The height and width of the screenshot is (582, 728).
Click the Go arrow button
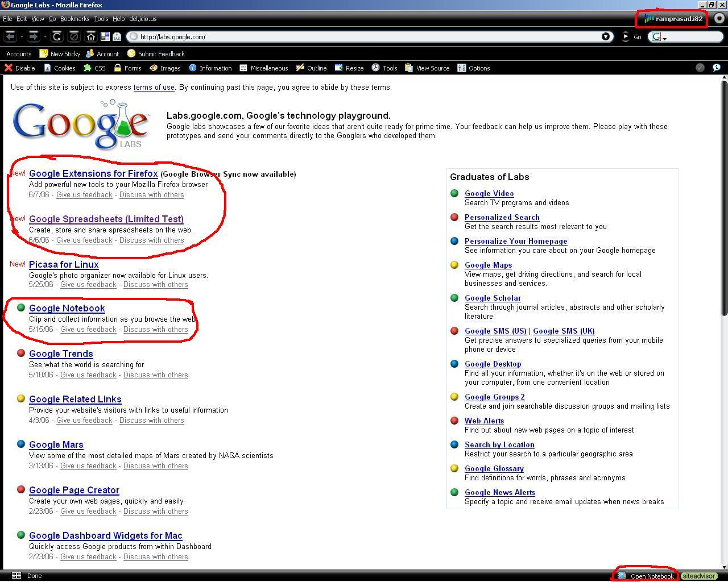pyautogui.click(x=625, y=36)
